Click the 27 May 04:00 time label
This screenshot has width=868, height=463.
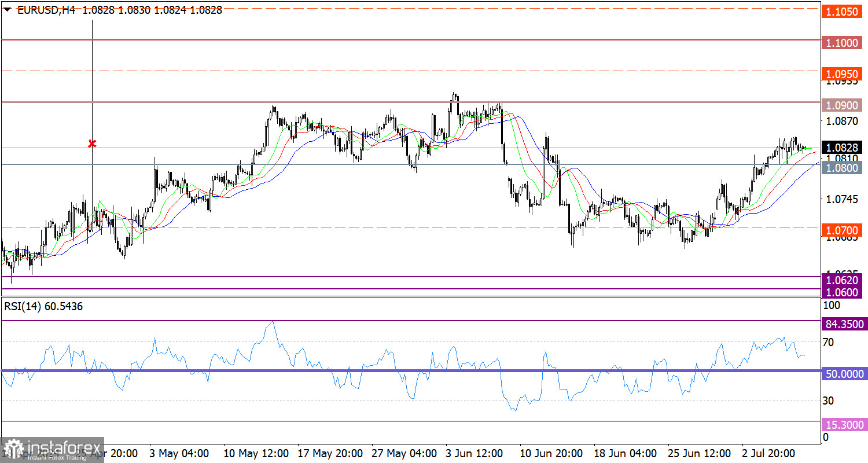pyautogui.click(x=404, y=453)
